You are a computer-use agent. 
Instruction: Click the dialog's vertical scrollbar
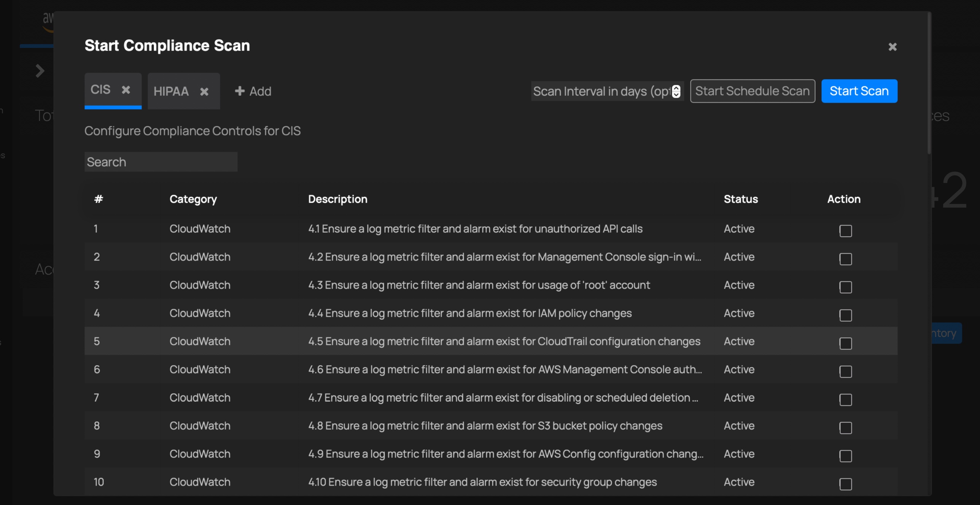[x=929, y=84]
